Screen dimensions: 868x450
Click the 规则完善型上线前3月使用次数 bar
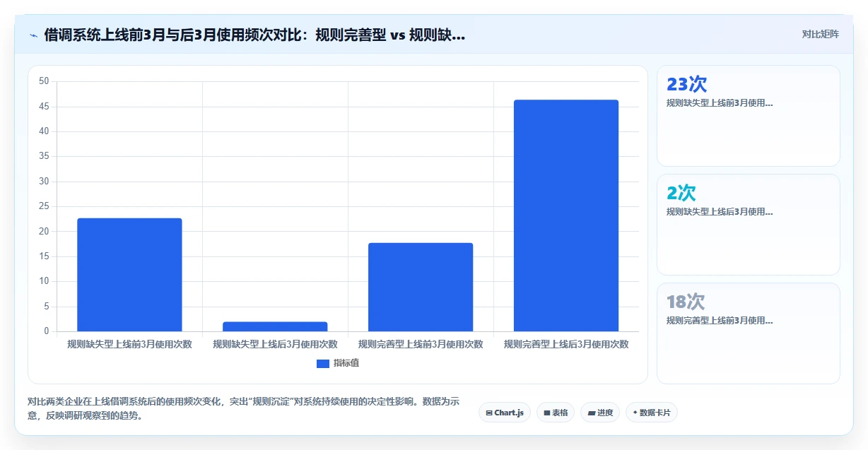(x=421, y=287)
